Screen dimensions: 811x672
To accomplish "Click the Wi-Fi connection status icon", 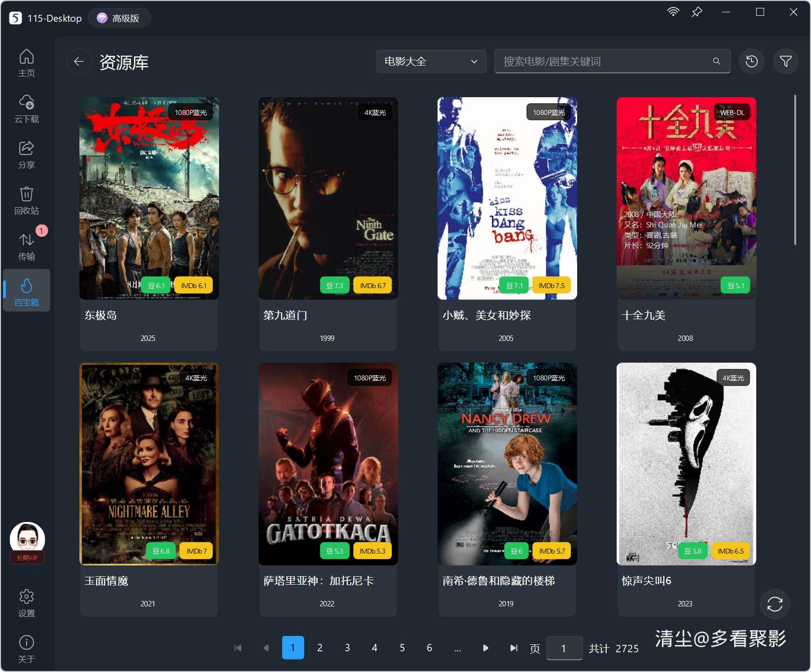I will (673, 12).
